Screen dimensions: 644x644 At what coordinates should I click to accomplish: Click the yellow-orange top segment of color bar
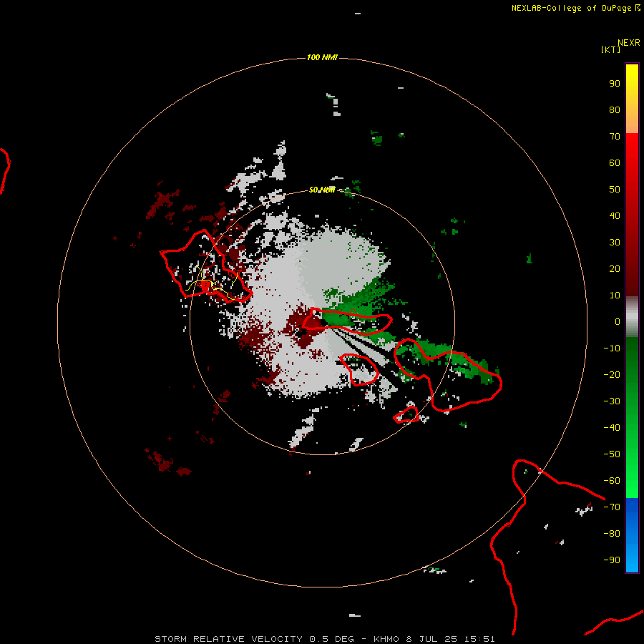tap(632, 99)
